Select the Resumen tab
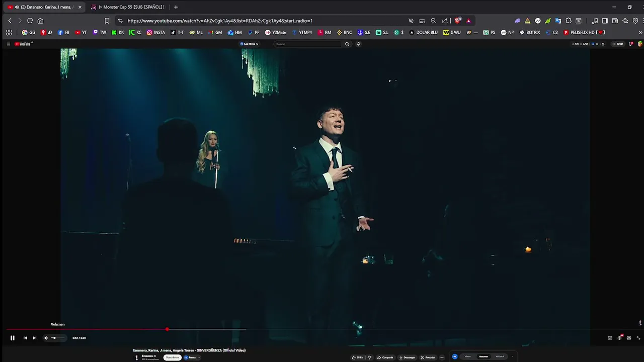Screen dimensions: 644x362 pyautogui.click(x=484, y=356)
